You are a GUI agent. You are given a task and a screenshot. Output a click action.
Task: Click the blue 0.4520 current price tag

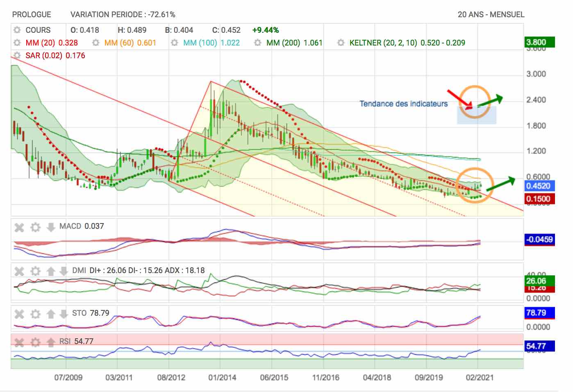click(x=540, y=186)
